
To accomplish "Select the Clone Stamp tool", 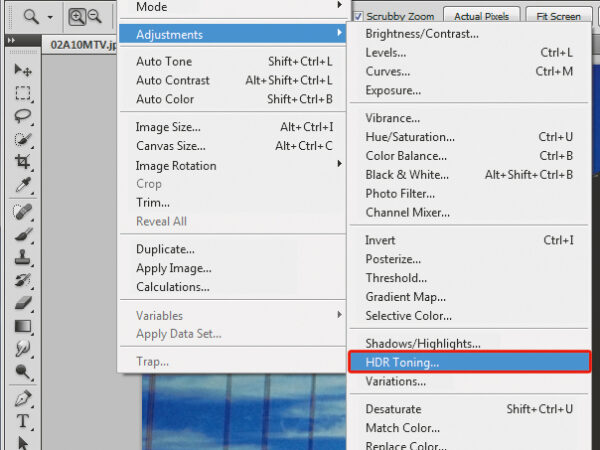I will [23, 256].
